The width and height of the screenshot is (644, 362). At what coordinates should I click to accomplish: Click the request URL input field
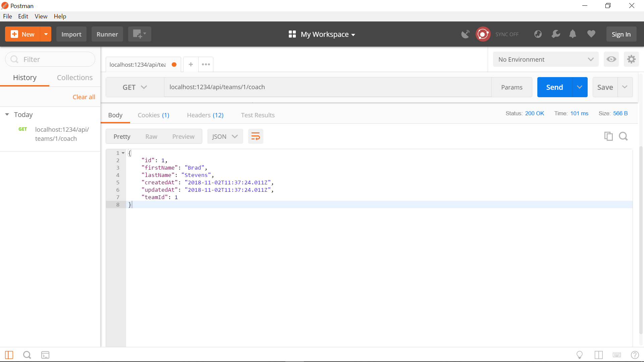(327, 87)
